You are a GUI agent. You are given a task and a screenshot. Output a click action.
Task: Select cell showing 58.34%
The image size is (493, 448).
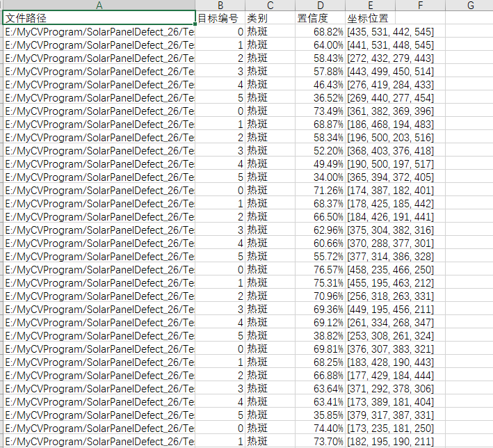320,137
